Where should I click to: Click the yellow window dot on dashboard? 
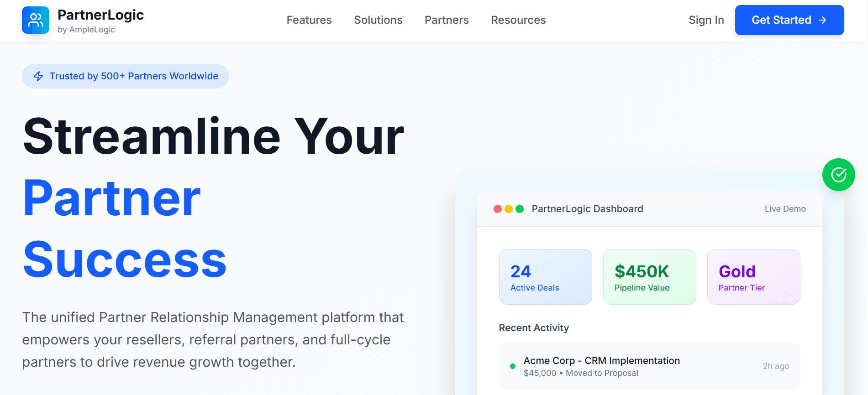pos(509,209)
